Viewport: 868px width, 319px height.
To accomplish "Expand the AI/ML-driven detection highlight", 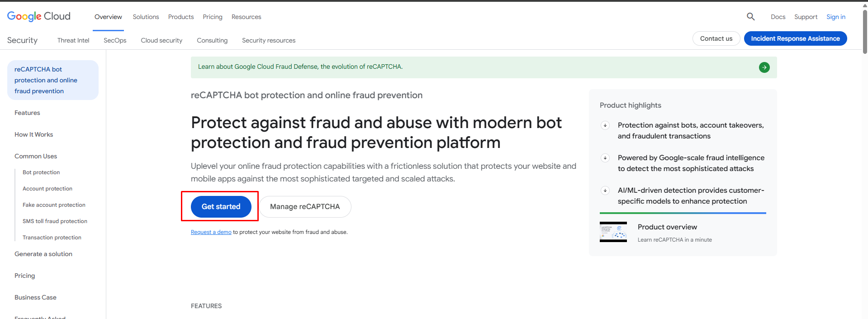I will coord(605,190).
